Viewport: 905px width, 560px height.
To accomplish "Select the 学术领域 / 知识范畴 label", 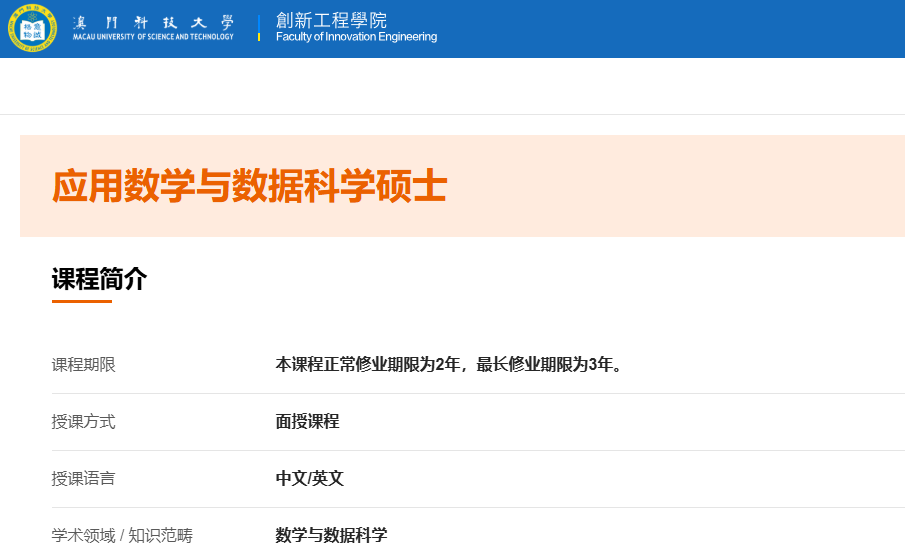I will (122, 536).
